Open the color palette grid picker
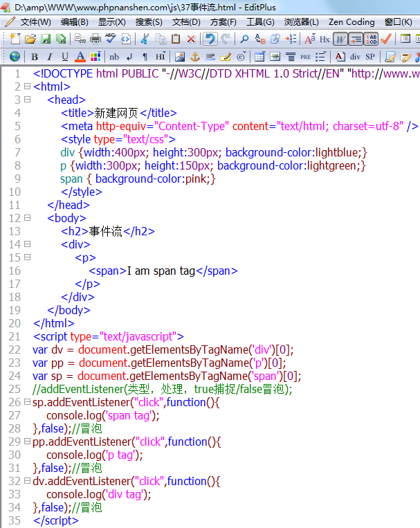The width and height of the screenshot is (420, 528). coord(95,57)
